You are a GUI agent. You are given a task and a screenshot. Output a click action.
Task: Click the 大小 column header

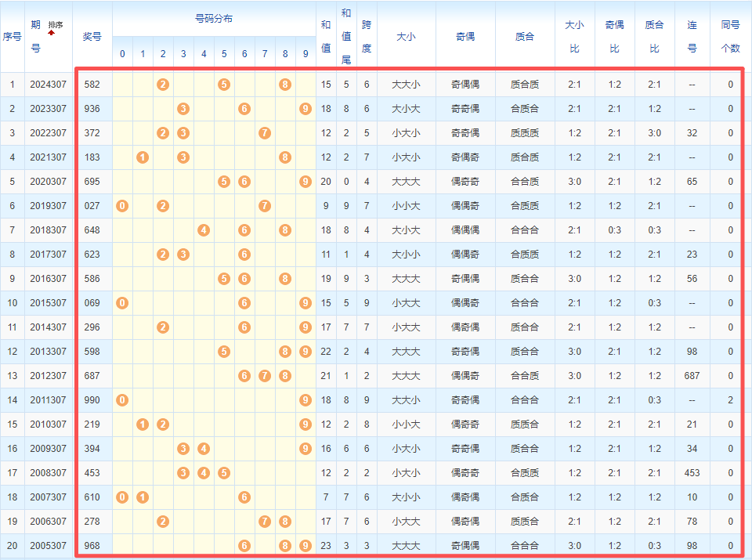[x=407, y=37]
